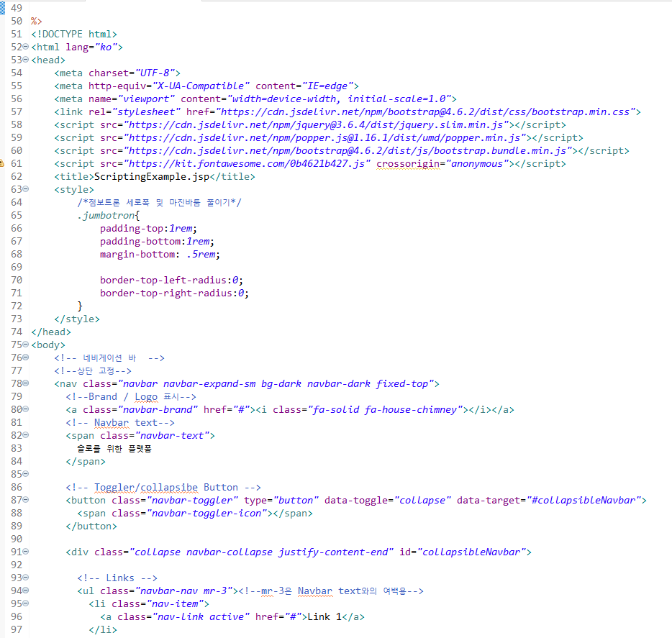Click the closing </span> tag on line 84
The image size is (672, 638).
pyautogui.click(x=86, y=462)
